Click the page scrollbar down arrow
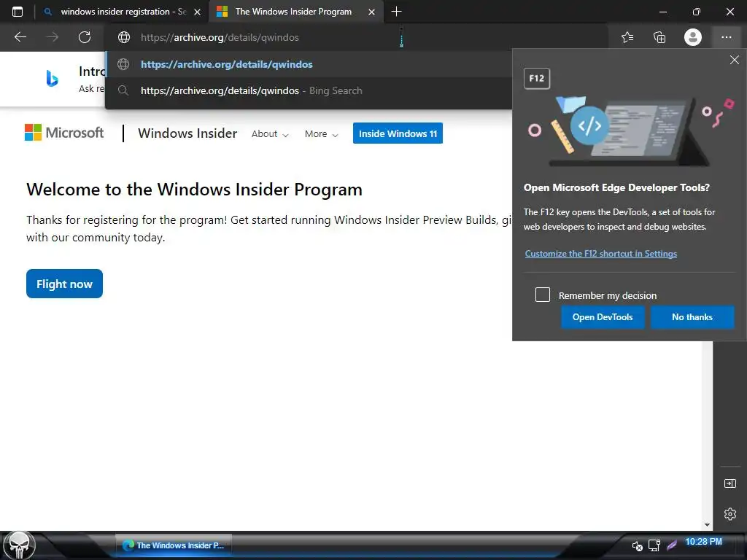Viewport: 747px width, 560px height. click(707, 524)
